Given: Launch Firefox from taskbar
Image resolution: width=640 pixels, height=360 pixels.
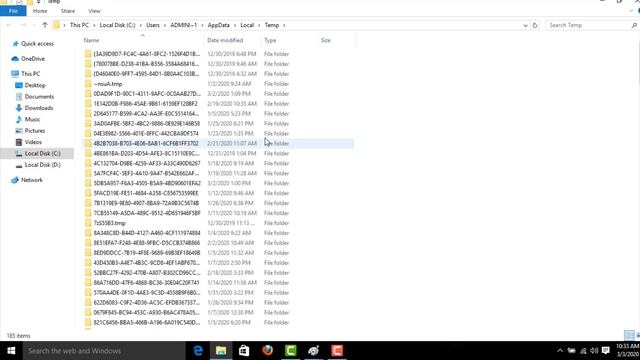Looking at the screenshot, I should (267, 351).
